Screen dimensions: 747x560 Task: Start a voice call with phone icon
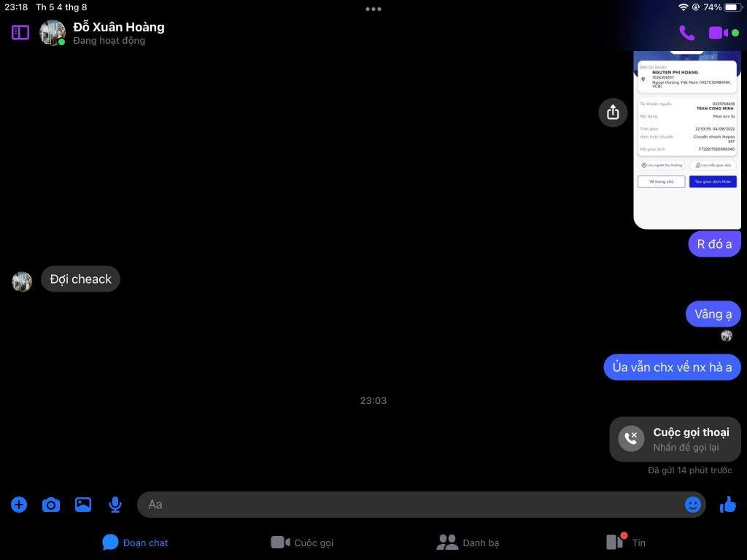(686, 33)
